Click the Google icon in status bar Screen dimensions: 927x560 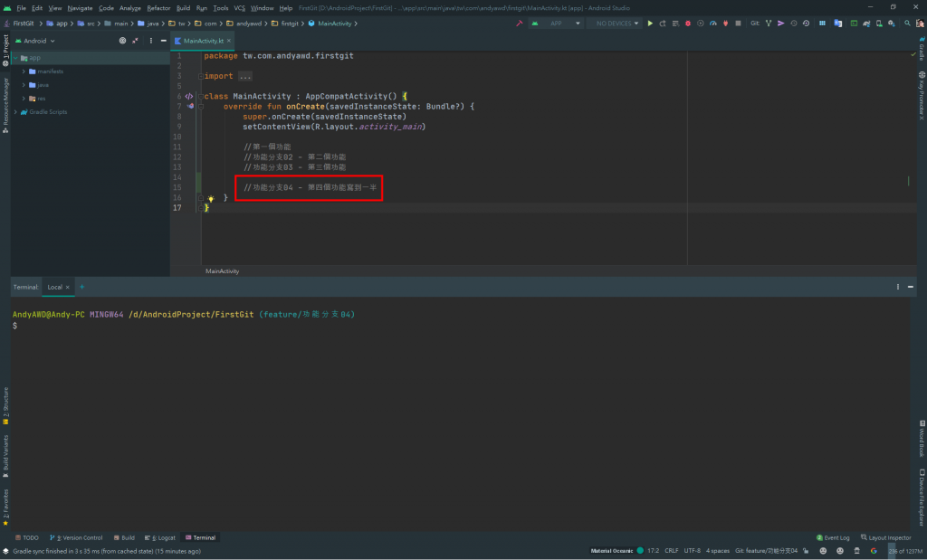point(874,551)
